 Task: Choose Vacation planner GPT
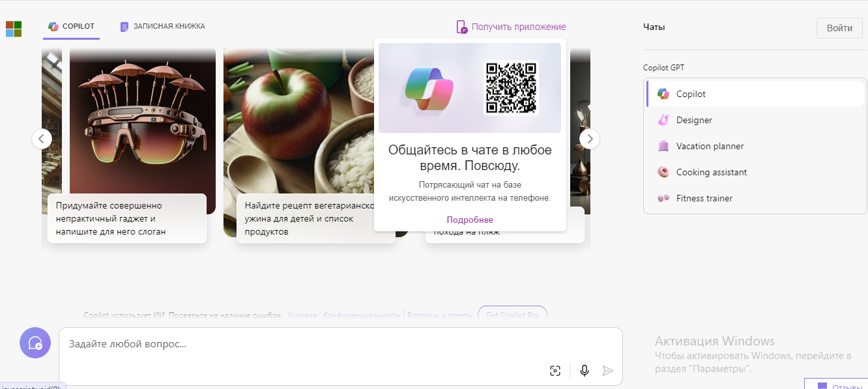(x=756, y=146)
